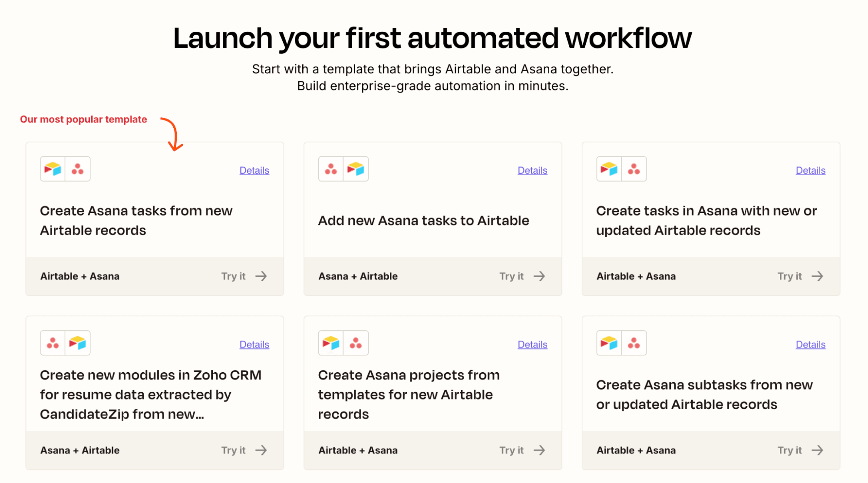
Task: Select title 'Create Asana subtasks from new or updated Airtable records'
Action: 704,394
